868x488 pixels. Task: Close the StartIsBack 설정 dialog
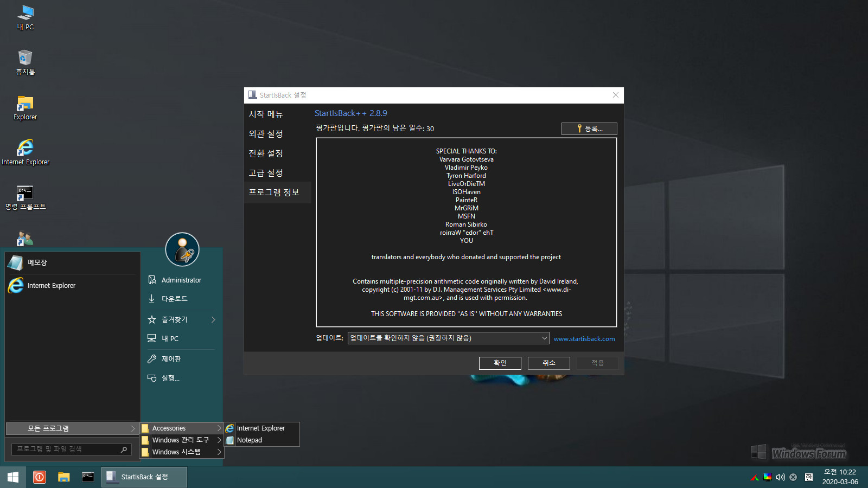pyautogui.click(x=616, y=95)
